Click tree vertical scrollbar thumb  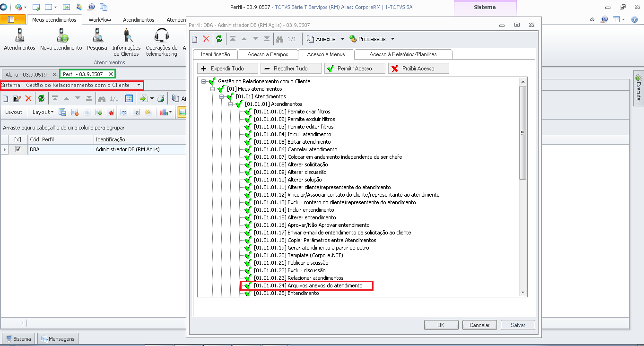tap(522, 133)
